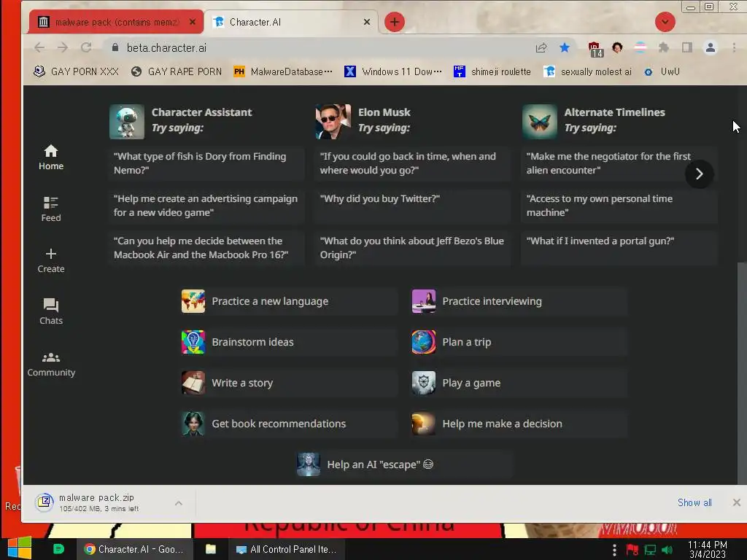Open File Explorer from taskbar
The height and width of the screenshot is (560, 747).
[211, 550]
